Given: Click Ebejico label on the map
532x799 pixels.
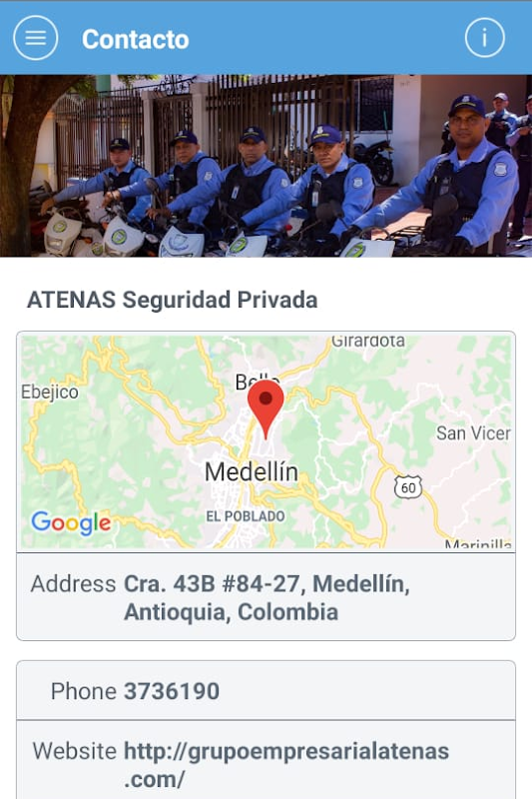Looking at the screenshot, I should (50, 393).
